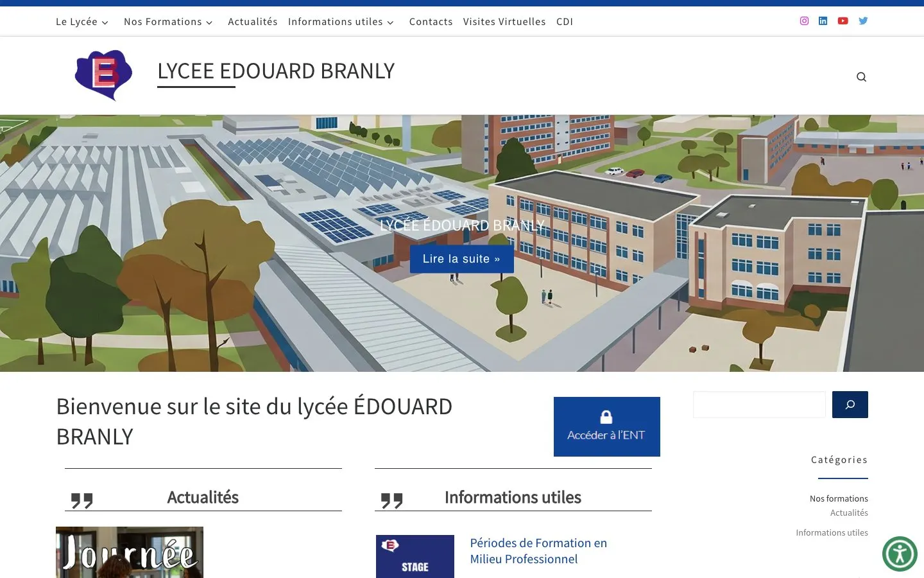Screen dimensions: 924x578
Task: Open the Le Lycée menu item
Action: [76, 22]
